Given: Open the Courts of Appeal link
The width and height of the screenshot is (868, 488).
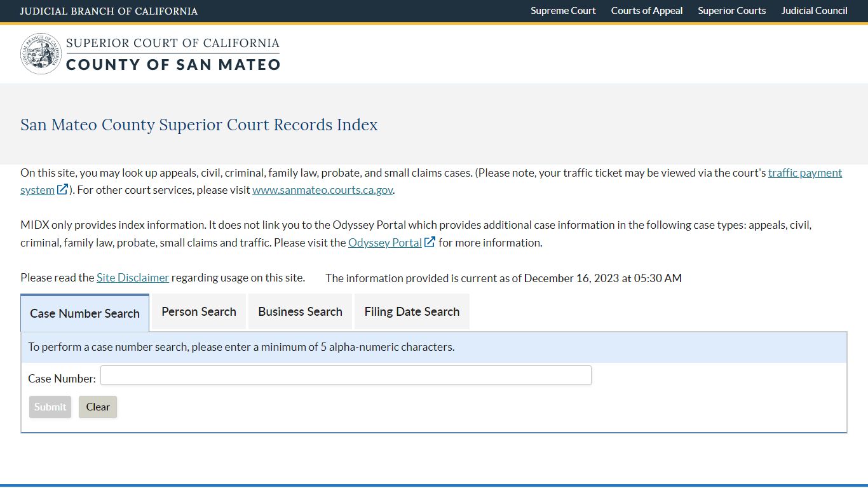Looking at the screenshot, I should click(647, 11).
